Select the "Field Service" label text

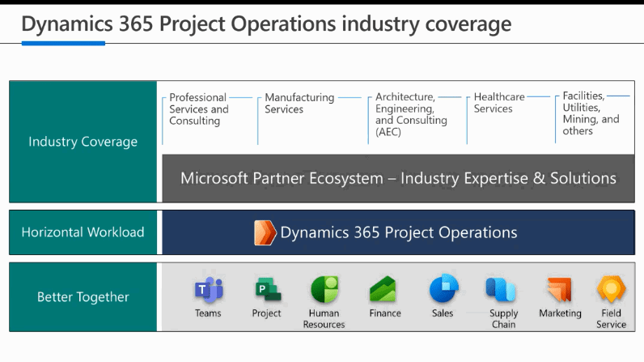point(611,319)
